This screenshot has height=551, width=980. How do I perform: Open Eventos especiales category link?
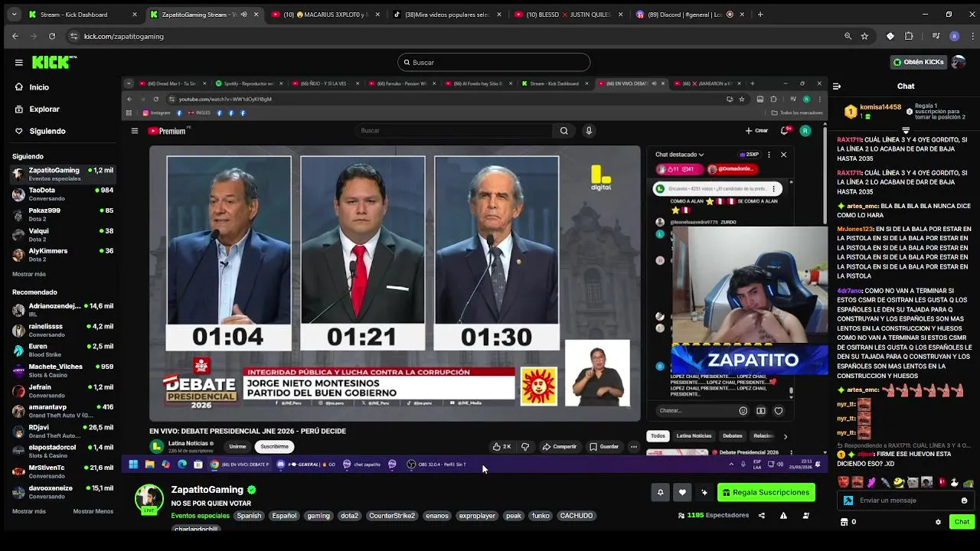(200, 516)
